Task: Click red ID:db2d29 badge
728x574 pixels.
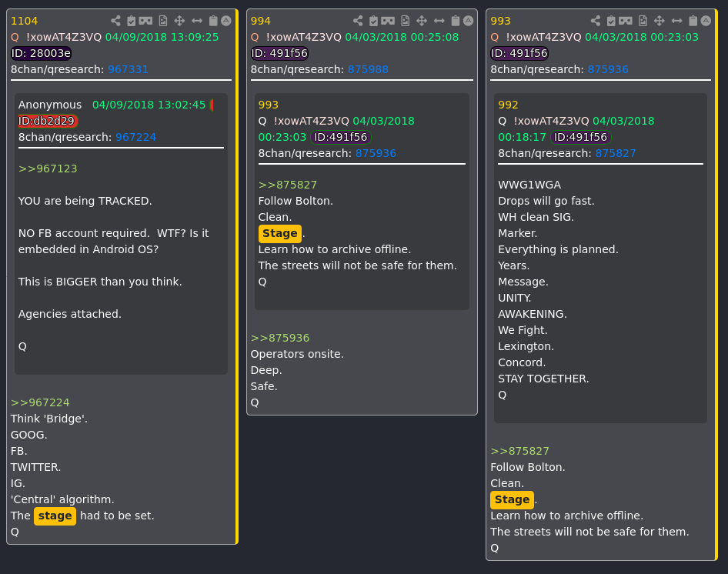Action: click(x=48, y=121)
